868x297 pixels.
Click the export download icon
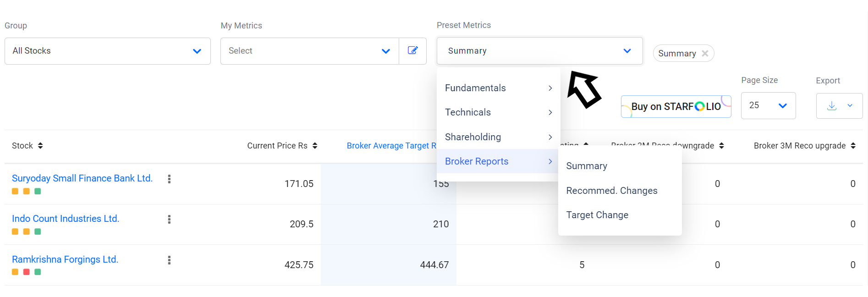(x=832, y=106)
